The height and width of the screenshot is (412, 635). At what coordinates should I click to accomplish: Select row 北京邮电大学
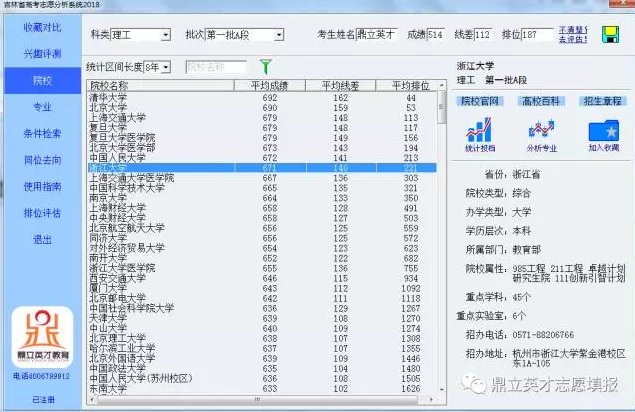[x=262, y=299]
